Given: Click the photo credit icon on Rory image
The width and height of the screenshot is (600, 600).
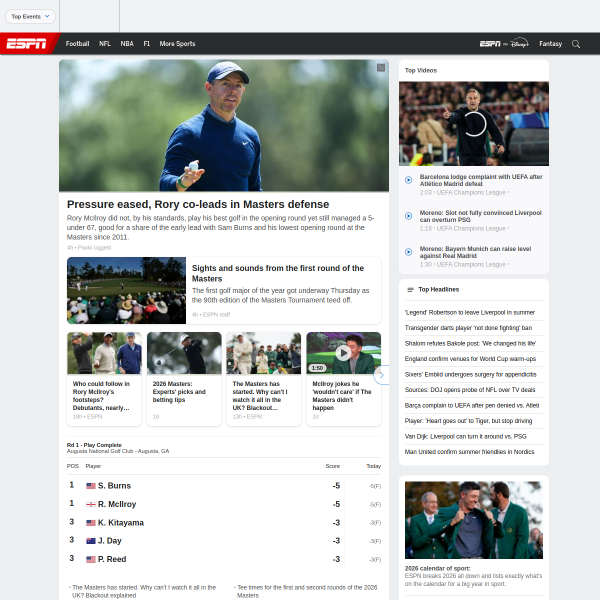Looking at the screenshot, I should pos(381,68).
